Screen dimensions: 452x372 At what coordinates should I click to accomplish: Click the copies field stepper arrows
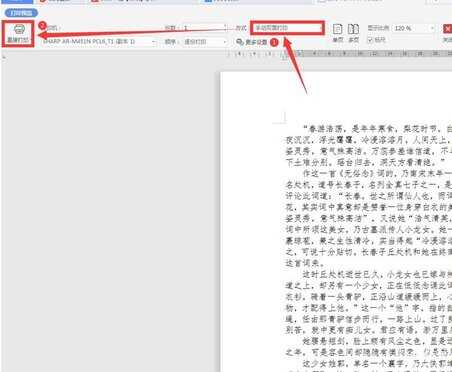225,28
